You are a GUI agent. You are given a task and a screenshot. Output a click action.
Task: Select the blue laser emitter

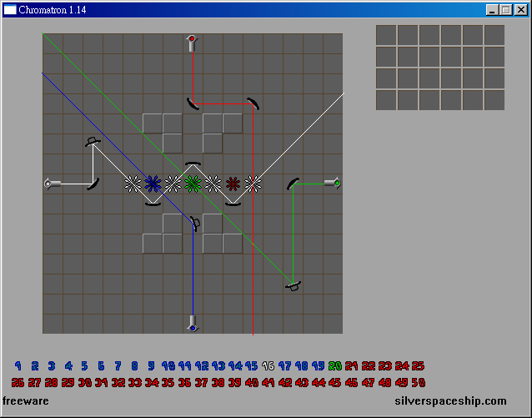click(x=193, y=324)
